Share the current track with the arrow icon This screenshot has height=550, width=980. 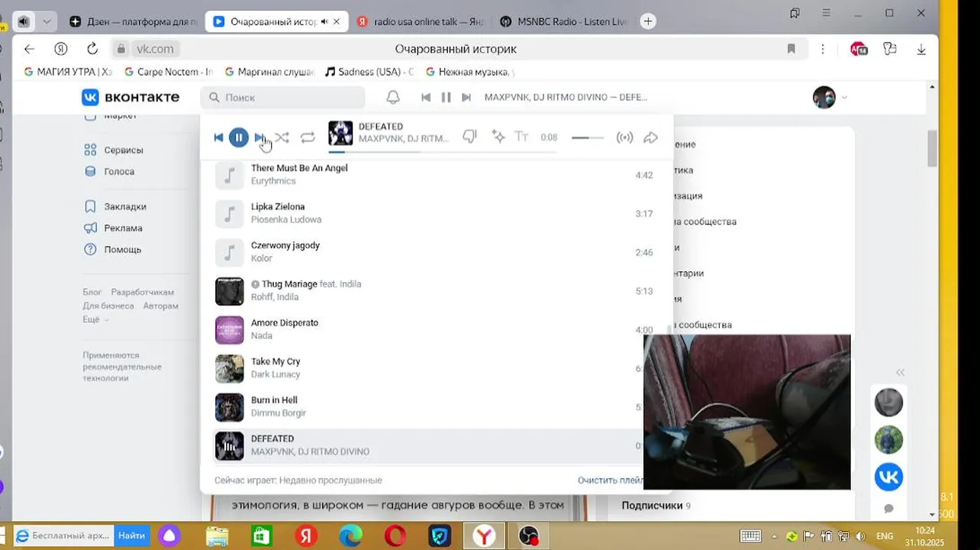coord(650,137)
